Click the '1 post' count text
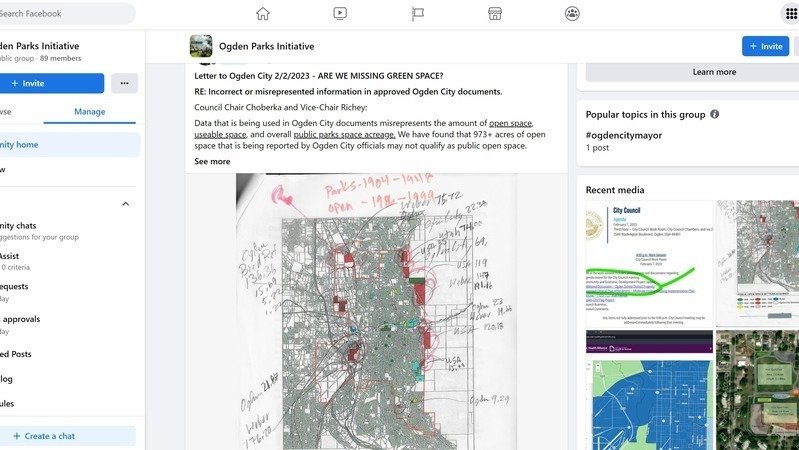Image resolution: width=799 pixels, height=450 pixels. pyautogui.click(x=597, y=148)
